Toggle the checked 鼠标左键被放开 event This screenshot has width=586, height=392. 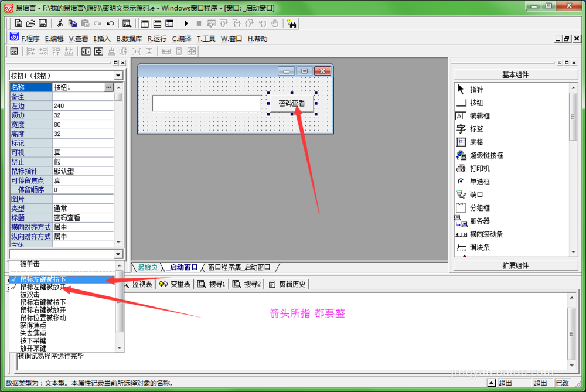tap(43, 287)
